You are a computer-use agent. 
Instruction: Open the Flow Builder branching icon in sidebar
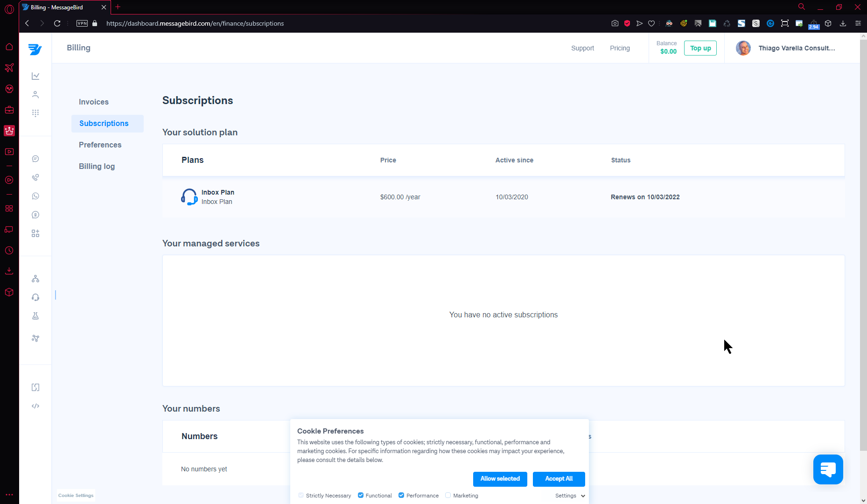[35, 279]
